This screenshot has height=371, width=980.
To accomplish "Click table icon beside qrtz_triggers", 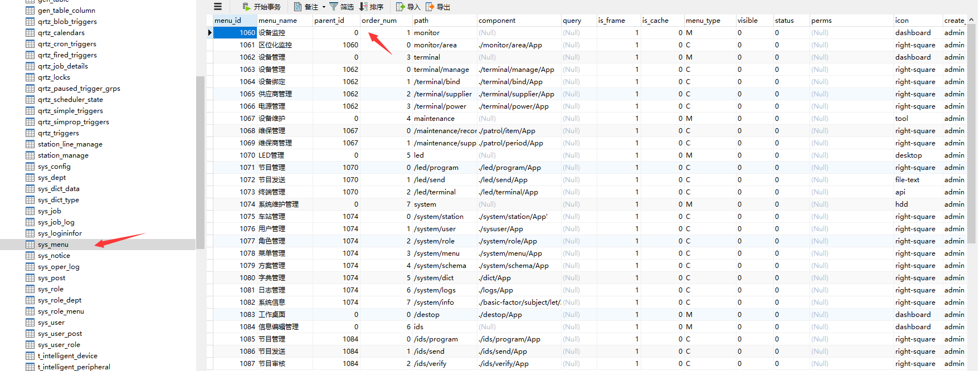I will click(x=30, y=133).
